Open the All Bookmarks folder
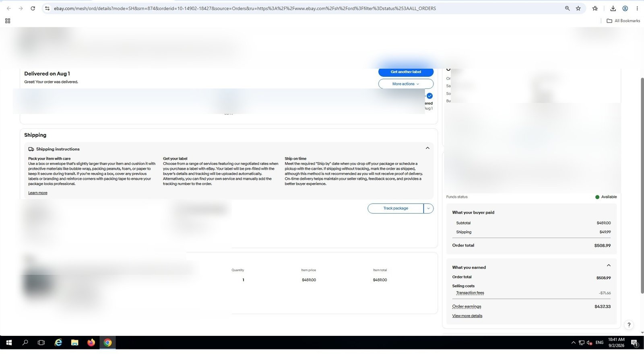Screen dimensions: 644x362 623,21
